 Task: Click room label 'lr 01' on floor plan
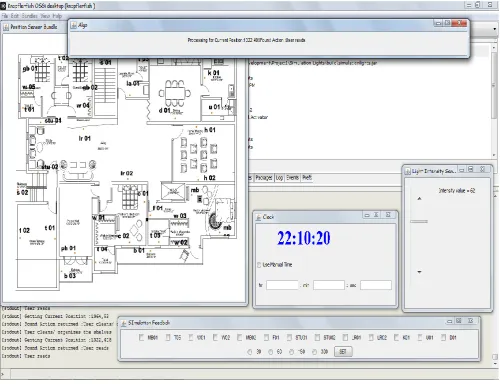tap(84, 138)
